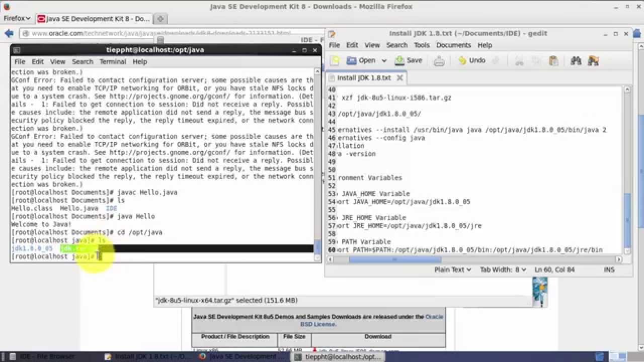This screenshot has height=362, width=644.
Task: Click 'Welcome to Java!' output in terminal
Action: point(41,225)
